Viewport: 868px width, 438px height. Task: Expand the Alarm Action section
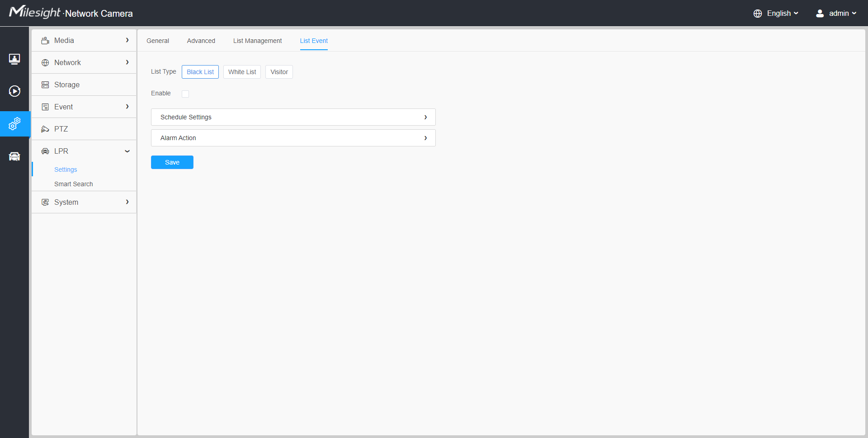point(293,138)
